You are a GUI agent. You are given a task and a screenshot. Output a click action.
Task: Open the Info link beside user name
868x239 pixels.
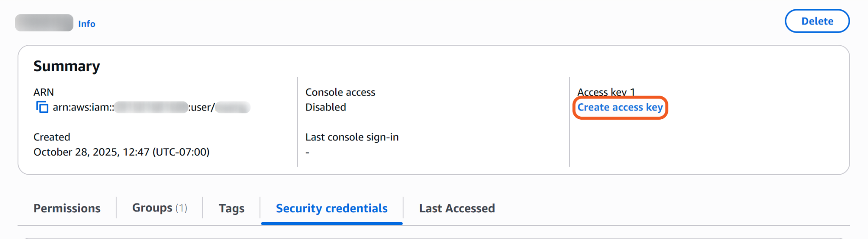pyautogui.click(x=86, y=24)
